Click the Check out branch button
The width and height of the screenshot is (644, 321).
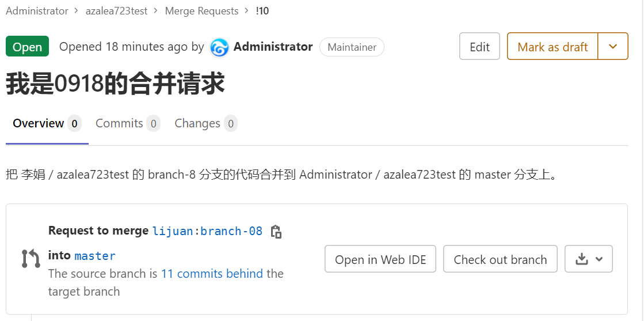[x=500, y=259]
